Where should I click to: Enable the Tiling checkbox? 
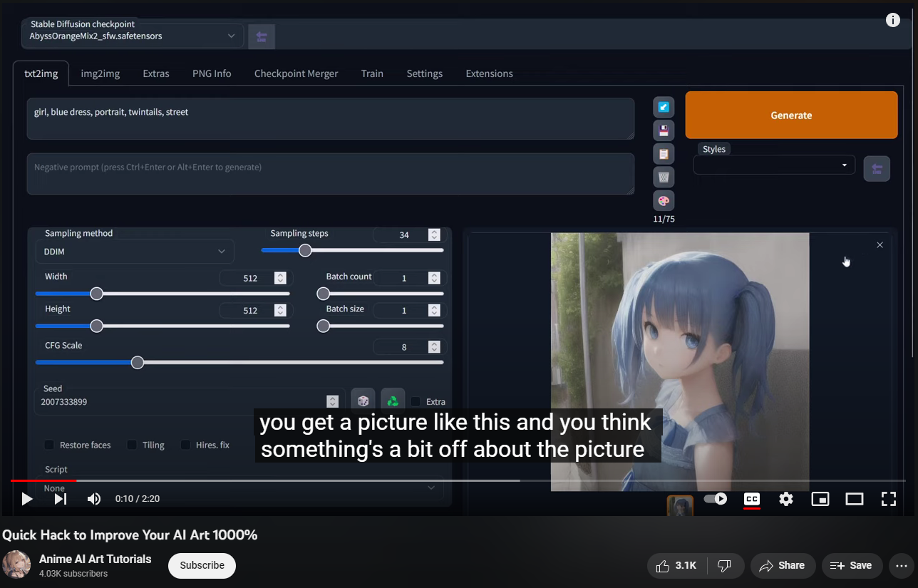132,445
